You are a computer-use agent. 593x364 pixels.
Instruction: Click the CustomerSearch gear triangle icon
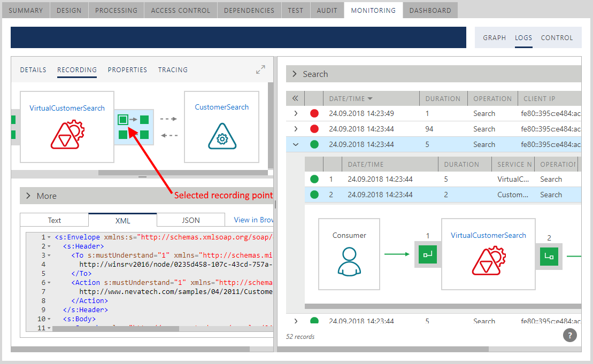[222, 136]
